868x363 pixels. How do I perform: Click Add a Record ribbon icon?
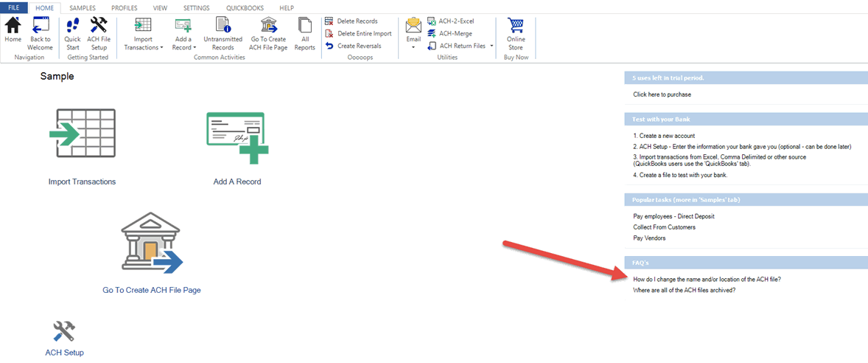[183, 26]
